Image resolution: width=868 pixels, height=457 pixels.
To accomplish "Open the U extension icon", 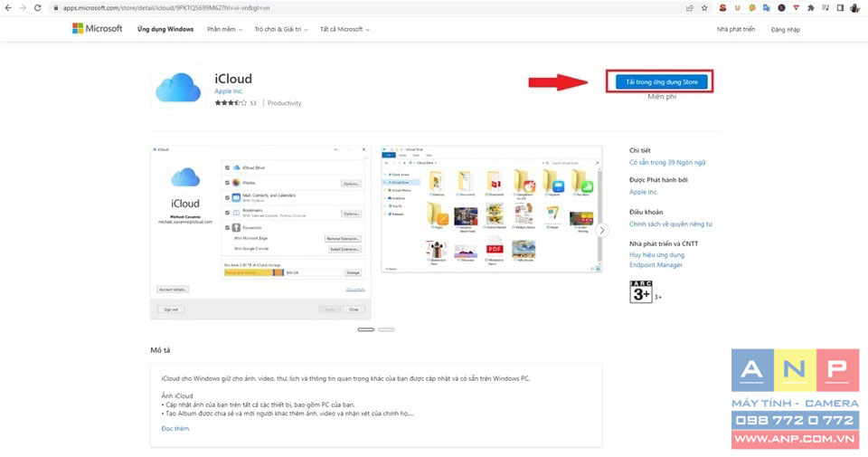I will 738,8.
